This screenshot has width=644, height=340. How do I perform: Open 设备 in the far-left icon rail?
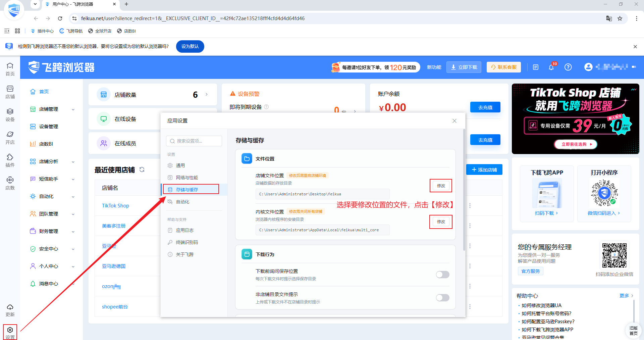[x=10, y=115]
